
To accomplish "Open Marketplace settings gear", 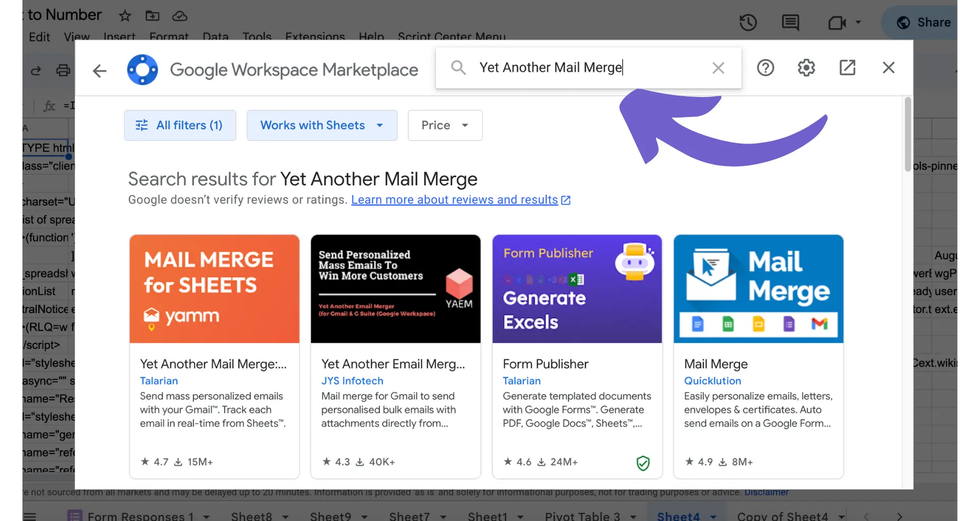I will coord(806,68).
